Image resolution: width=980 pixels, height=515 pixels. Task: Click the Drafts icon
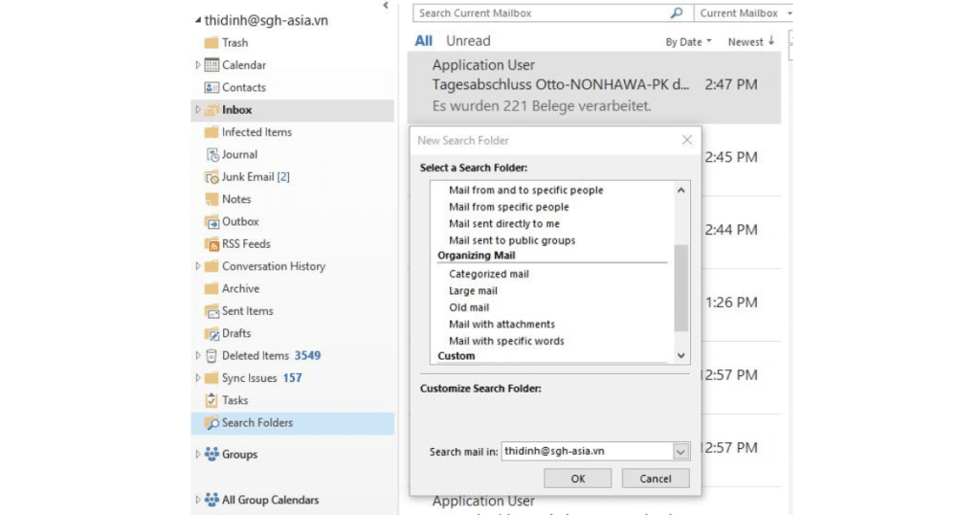[212, 333]
